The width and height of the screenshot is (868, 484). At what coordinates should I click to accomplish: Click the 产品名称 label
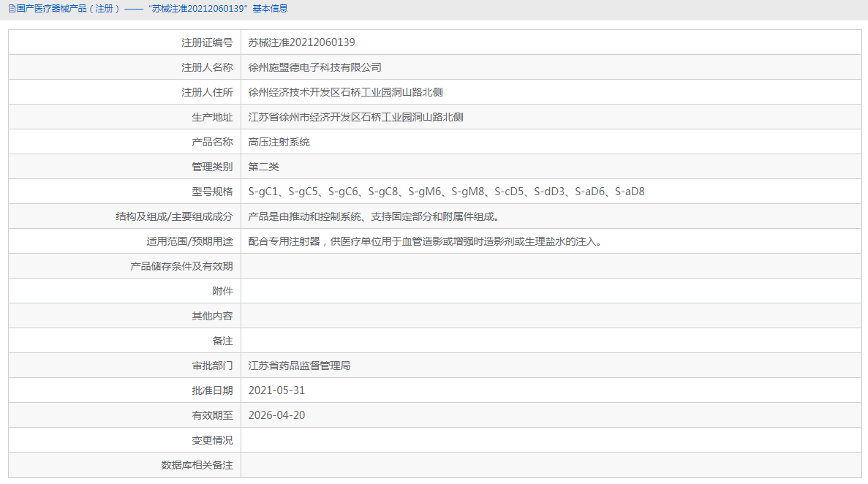pyautogui.click(x=212, y=143)
